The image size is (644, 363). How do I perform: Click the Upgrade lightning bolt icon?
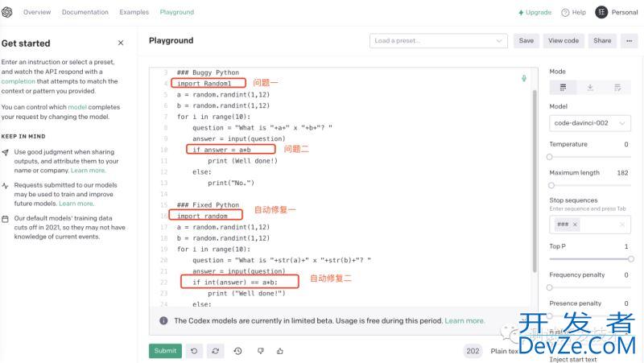(521, 13)
